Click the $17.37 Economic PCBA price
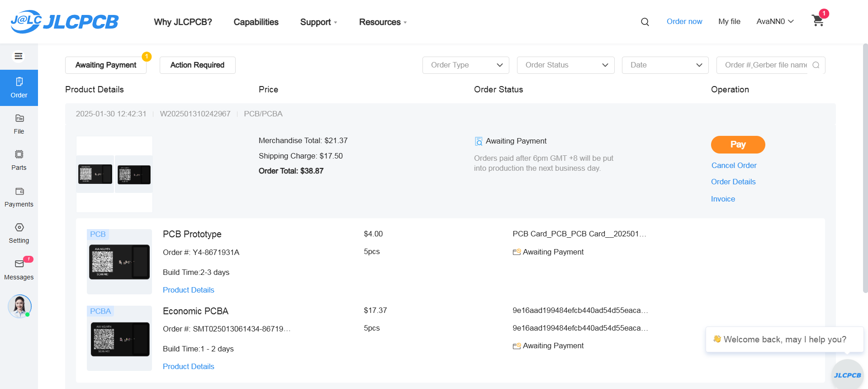Image resolution: width=868 pixels, height=389 pixels. tap(375, 310)
